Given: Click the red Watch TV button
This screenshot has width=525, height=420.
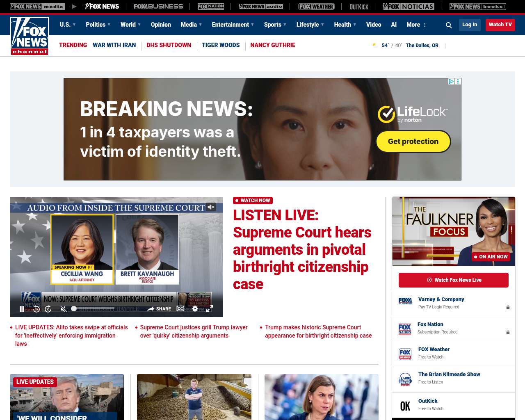Looking at the screenshot, I should [x=500, y=25].
